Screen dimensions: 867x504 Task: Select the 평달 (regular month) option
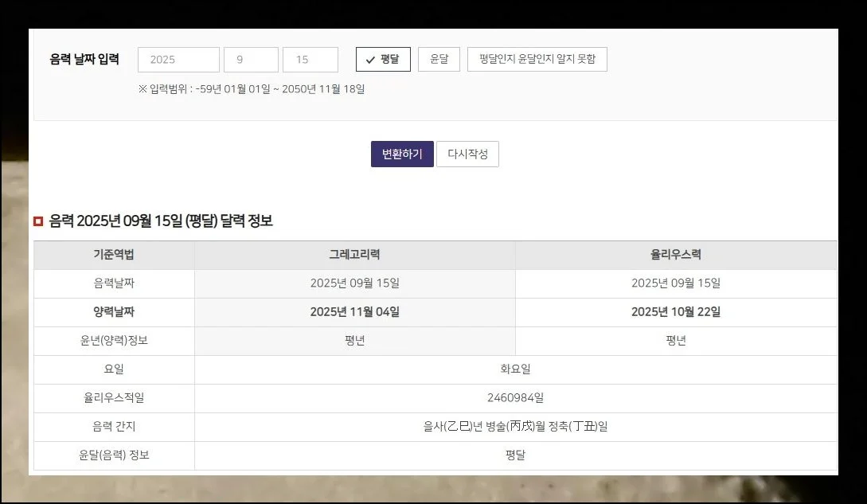point(382,59)
